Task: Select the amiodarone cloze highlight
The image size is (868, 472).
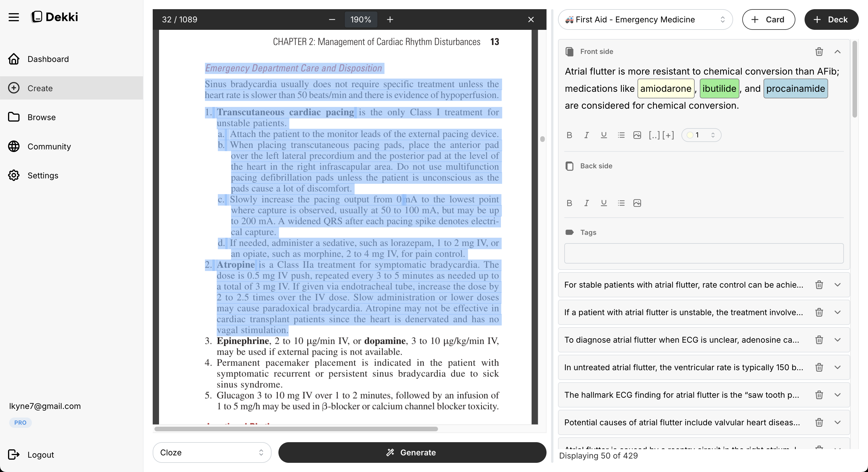Action: tap(665, 89)
